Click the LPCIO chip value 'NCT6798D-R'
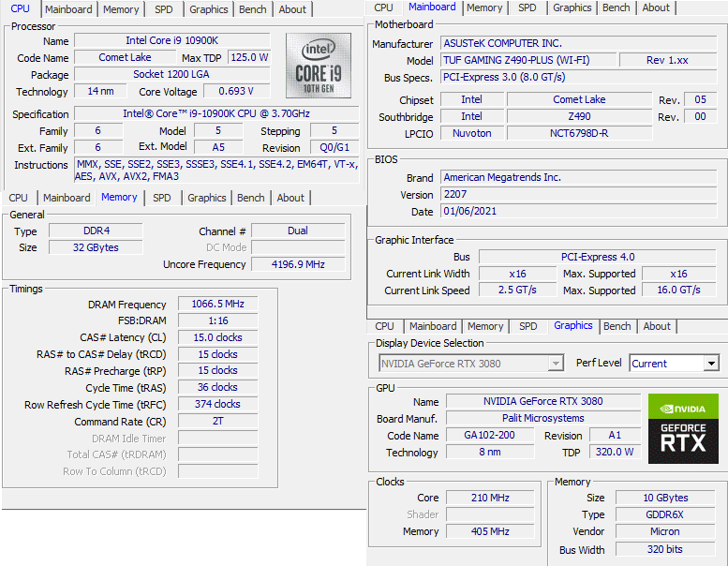 click(579, 133)
